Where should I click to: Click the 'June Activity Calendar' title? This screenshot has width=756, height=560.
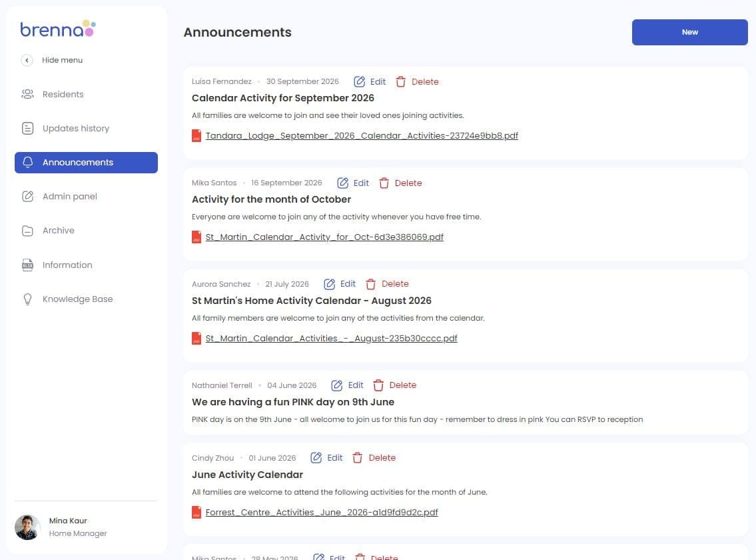247,475
